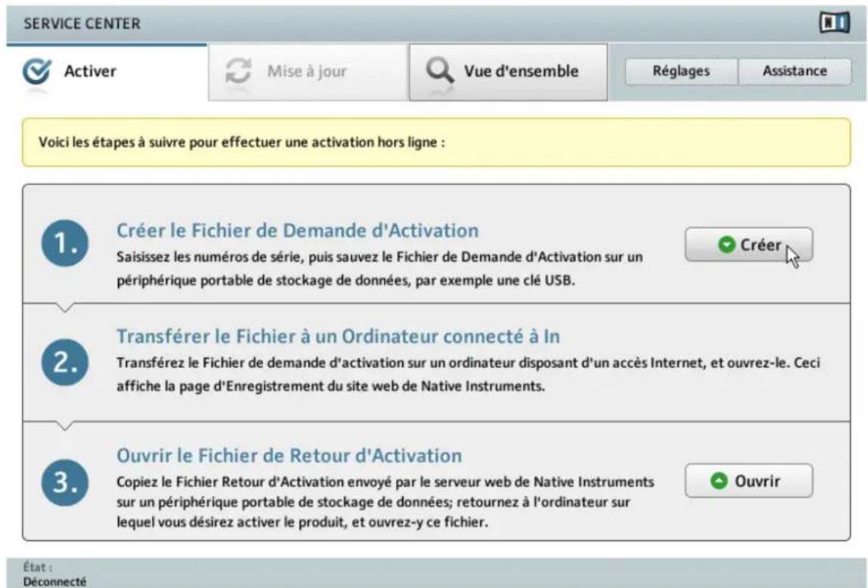Click the step 1 number circle
868x588 pixels.
click(x=65, y=243)
